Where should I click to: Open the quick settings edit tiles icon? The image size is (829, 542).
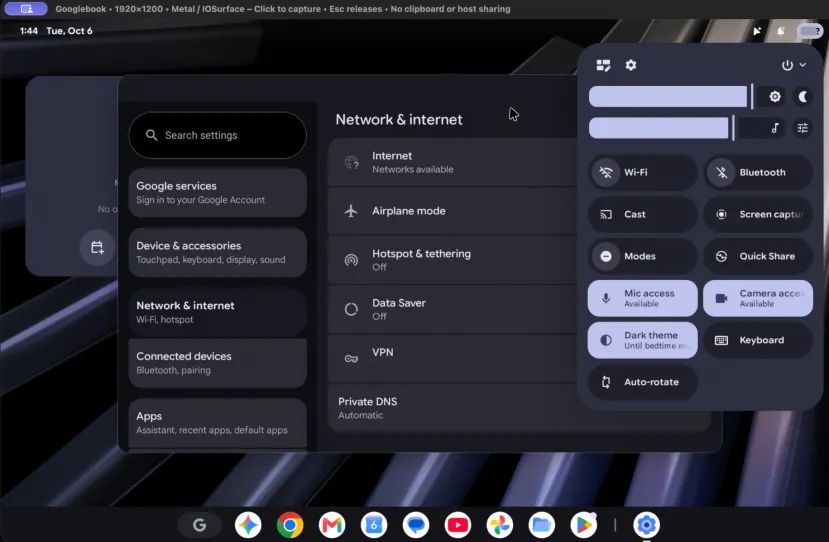pos(603,65)
